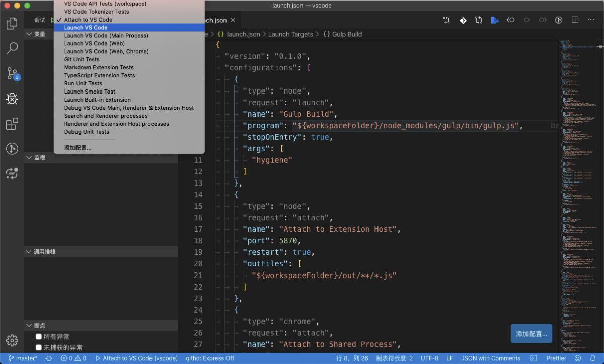Select Renderer and Extension Host processes entry
The height and width of the screenshot is (364, 604).
[x=129, y=124]
